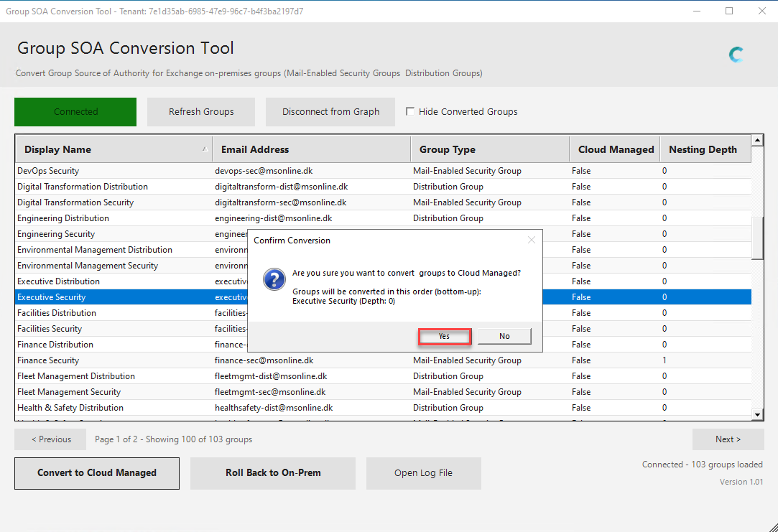Click Yes in Confirm Conversion dialog
This screenshot has width=778, height=532.
pyautogui.click(x=444, y=336)
